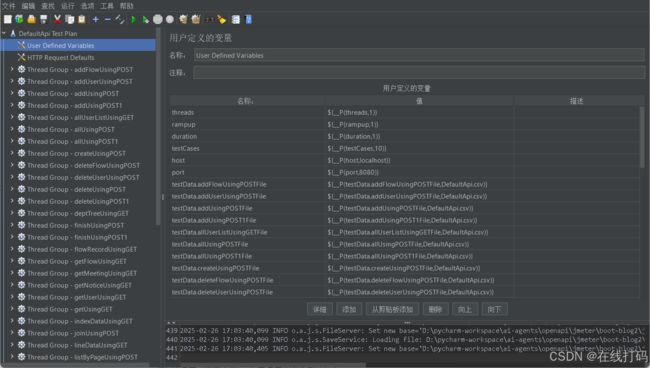Start the test with green play icon
Image resolution: width=650 pixels, height=368 pixels.
(133, 19)
